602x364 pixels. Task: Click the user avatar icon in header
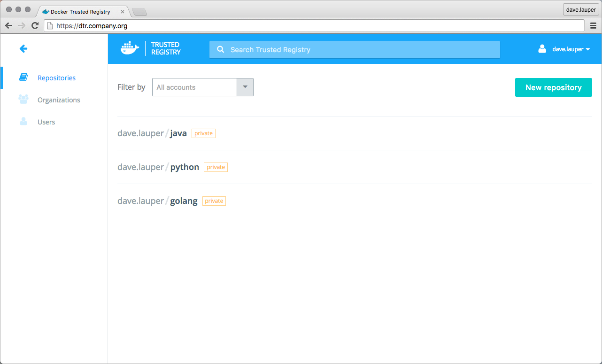click(542, 49)
